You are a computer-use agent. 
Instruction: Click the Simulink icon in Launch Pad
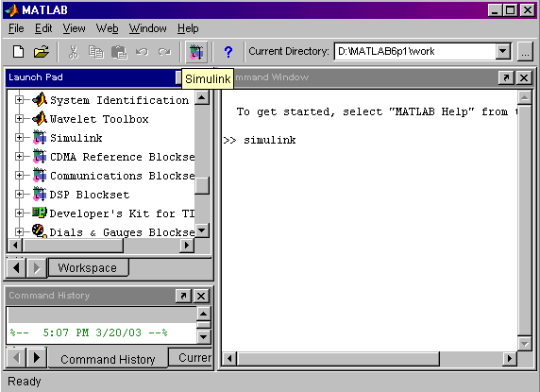tap(40, 138)
